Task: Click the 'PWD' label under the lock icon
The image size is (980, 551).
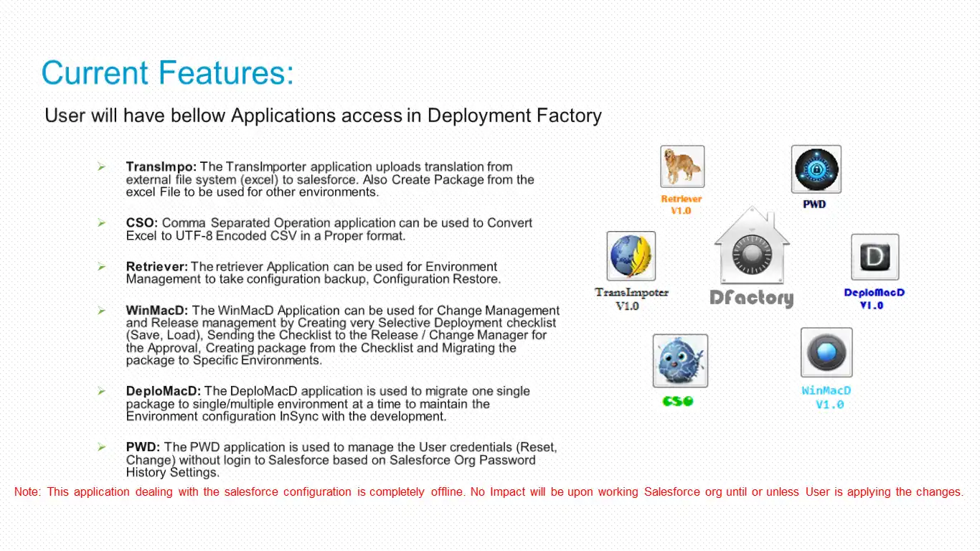Action: (814, 204)
